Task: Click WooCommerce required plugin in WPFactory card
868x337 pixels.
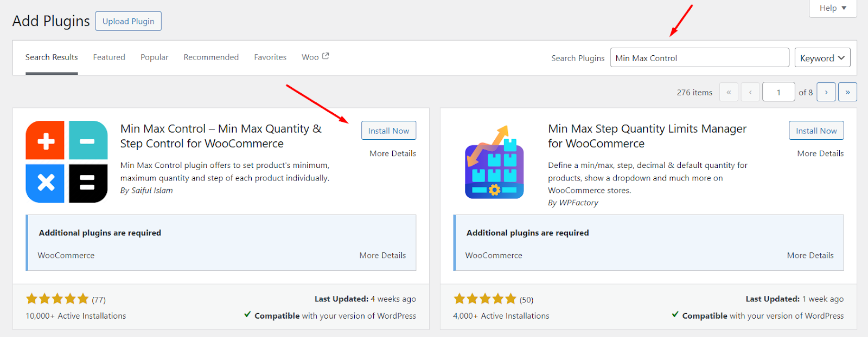Action: (494, 255)
